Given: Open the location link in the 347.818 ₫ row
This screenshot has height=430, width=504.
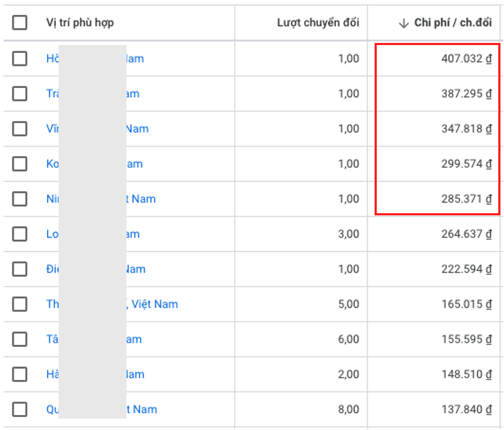Looking at the screenshot, I should 97,129.
